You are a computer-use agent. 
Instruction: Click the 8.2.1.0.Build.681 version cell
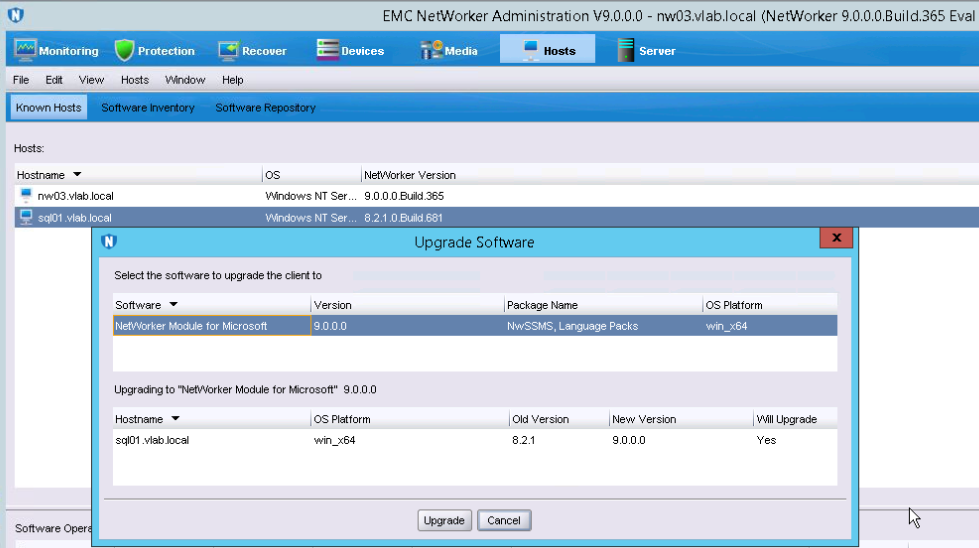[403, 218]
